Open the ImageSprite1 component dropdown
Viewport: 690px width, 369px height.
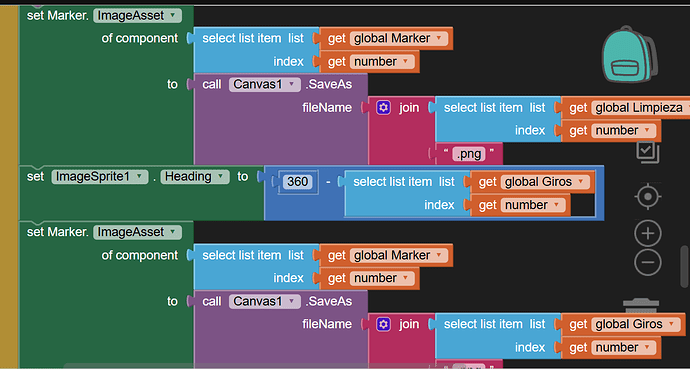[x=99, y=177]
